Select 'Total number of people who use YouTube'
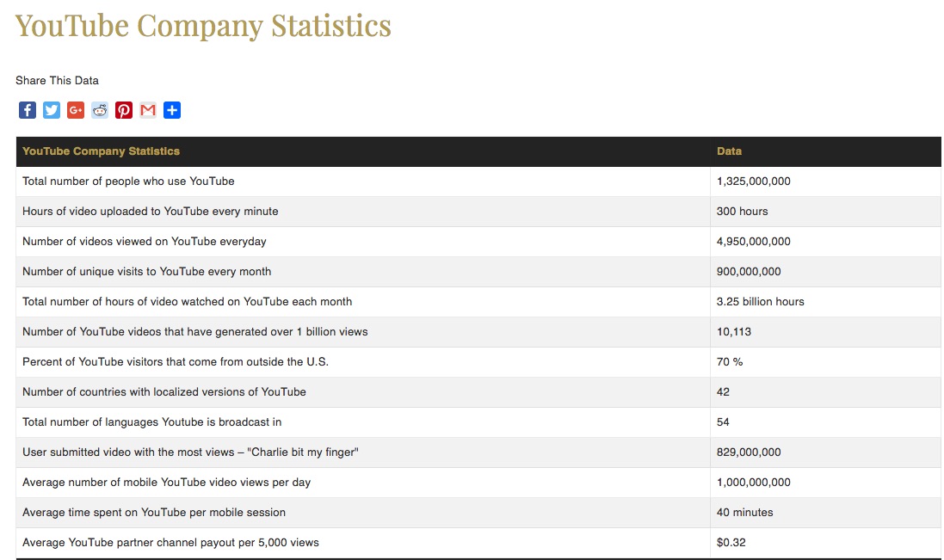This screenshot has height=560, width=944. (x=128, y=181)
